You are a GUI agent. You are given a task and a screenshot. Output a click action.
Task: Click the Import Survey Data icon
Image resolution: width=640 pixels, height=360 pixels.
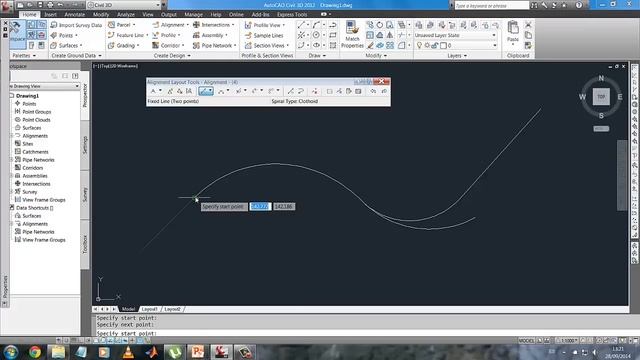[x=54, y=25]
